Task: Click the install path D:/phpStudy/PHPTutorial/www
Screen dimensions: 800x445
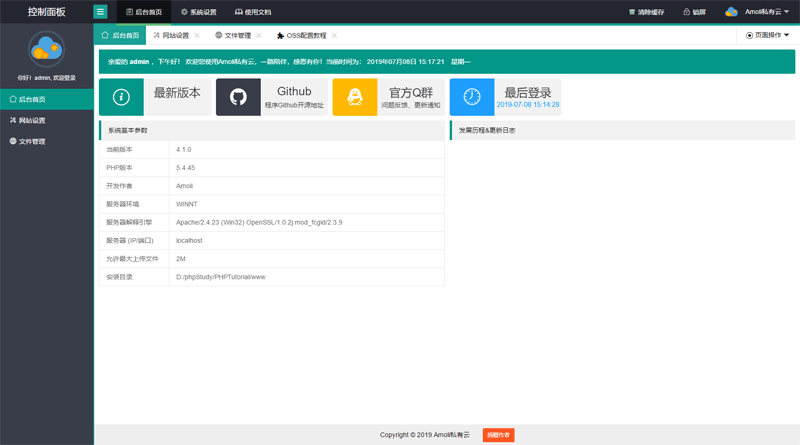Action: 221,277
